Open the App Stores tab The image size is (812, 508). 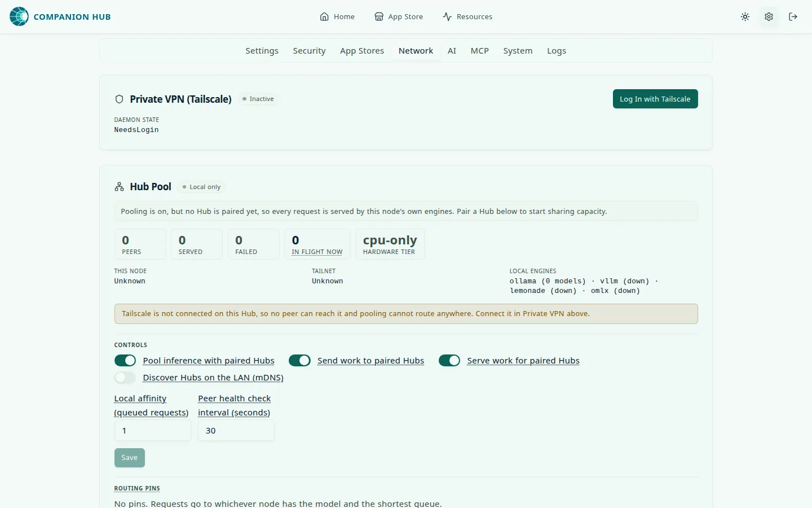(x=362, y=50)
